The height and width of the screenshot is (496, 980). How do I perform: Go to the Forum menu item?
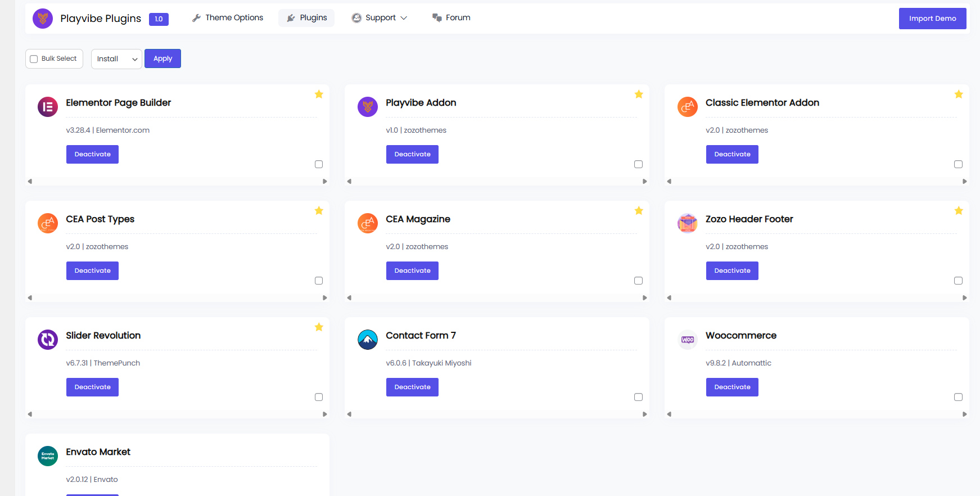pos(451,18)
